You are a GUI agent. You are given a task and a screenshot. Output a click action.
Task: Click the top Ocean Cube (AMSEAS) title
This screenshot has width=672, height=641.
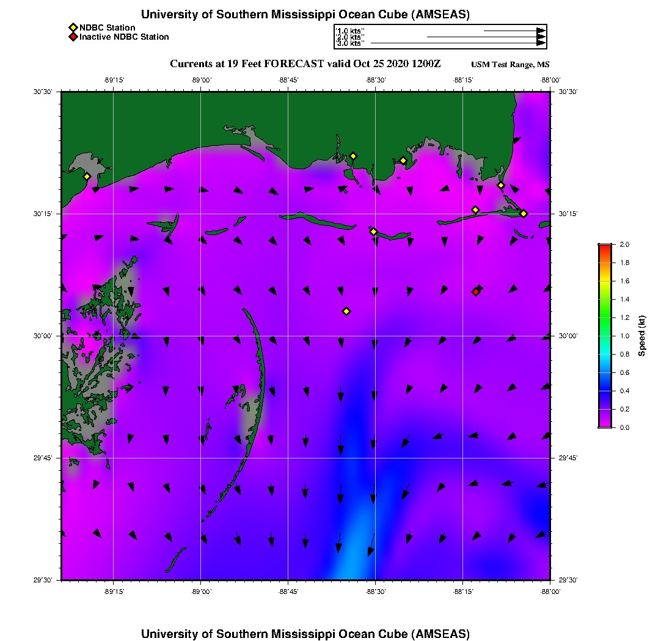coord(305,15)
